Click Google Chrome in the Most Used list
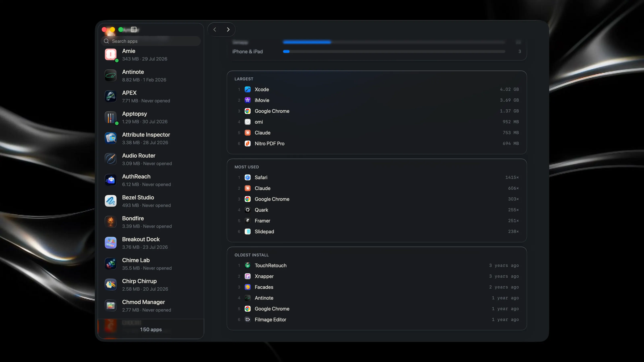The height and width of the screenshot is (362, 644). (272, 199)
